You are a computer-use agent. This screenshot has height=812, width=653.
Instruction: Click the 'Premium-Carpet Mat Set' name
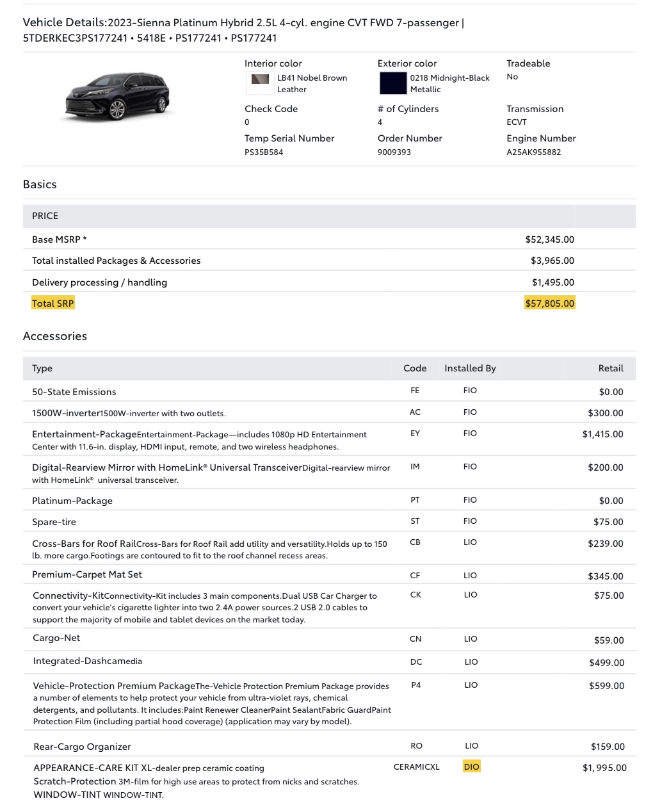[x=87, y=574]
